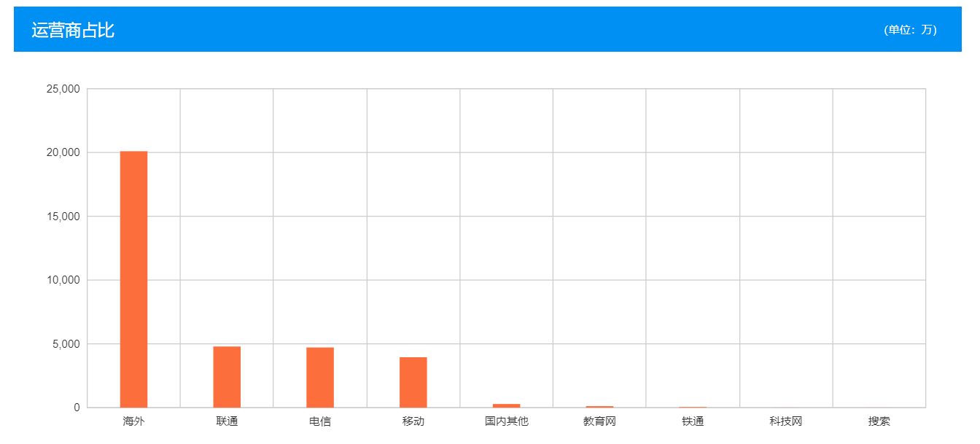Click the orange 电信 bar
Screen dimensions: 980x444
click(x=320, y=377)
